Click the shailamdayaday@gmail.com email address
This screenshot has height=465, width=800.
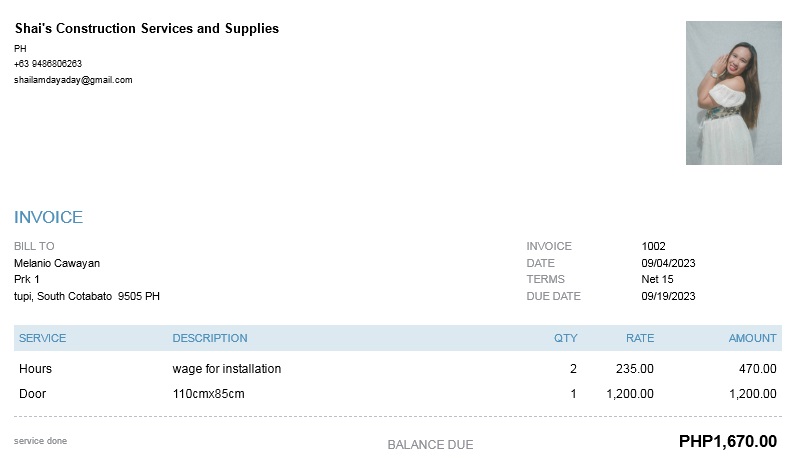(73, 80)
